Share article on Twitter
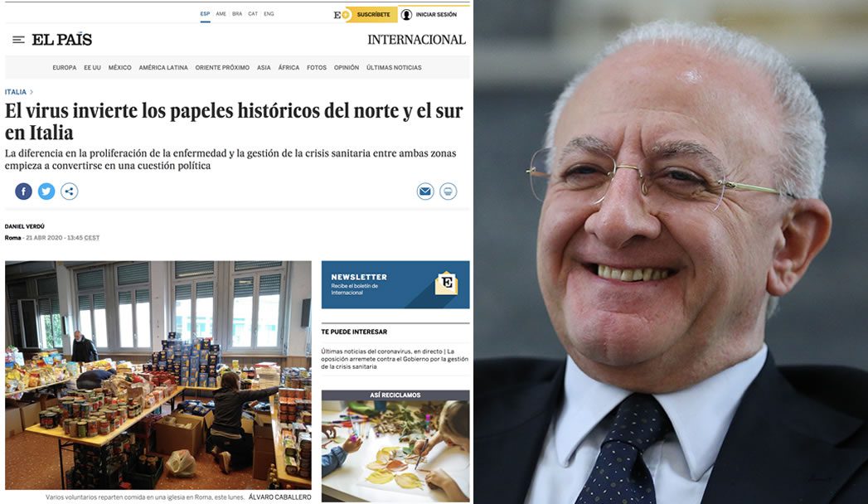Screen dimensions: 868x504 (x=46, y=191)
